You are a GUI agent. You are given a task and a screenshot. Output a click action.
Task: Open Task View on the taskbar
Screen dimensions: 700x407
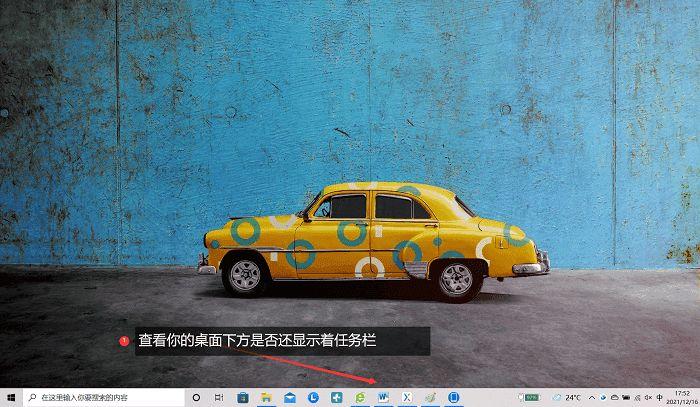219,397
